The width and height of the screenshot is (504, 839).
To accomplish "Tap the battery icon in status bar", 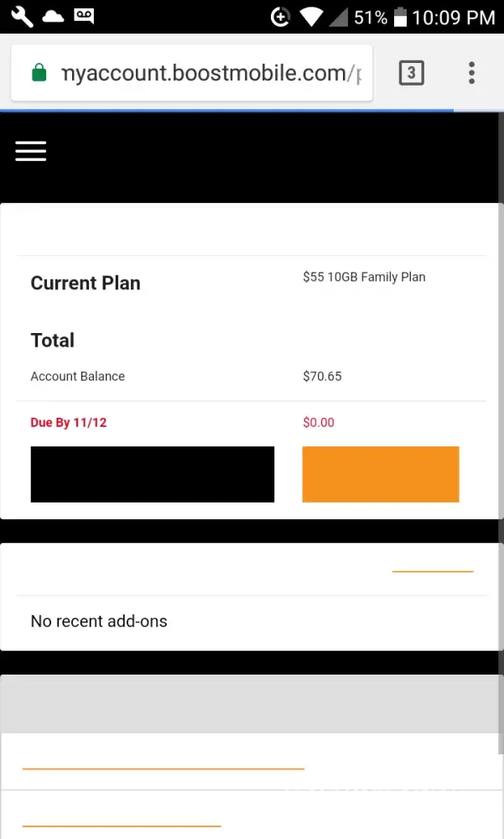I will 400,17.
